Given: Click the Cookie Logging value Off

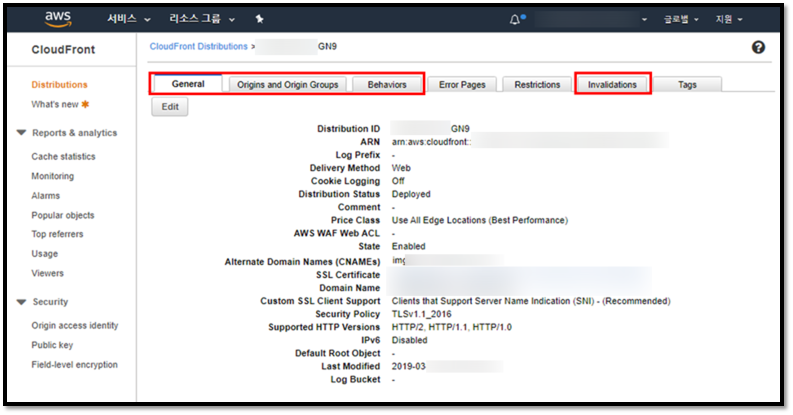Looking at the screenshot, I should [398, 181].
